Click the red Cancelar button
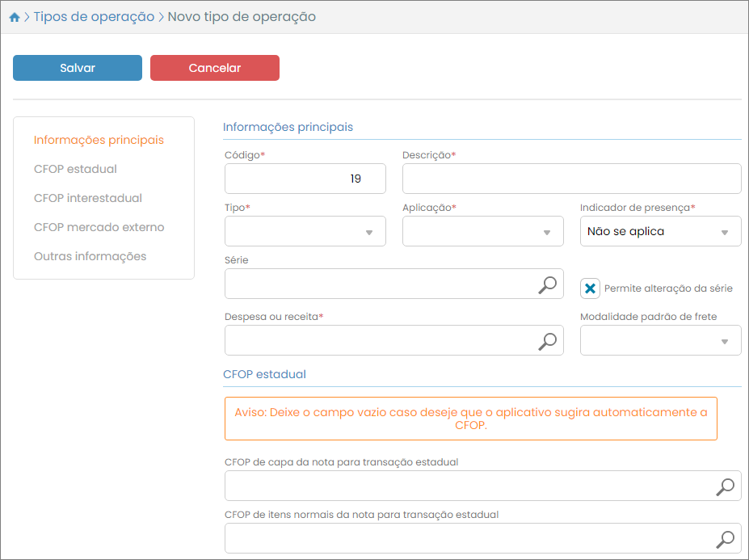Viewport: 749px width, 560px height. [x=214, y=68]
